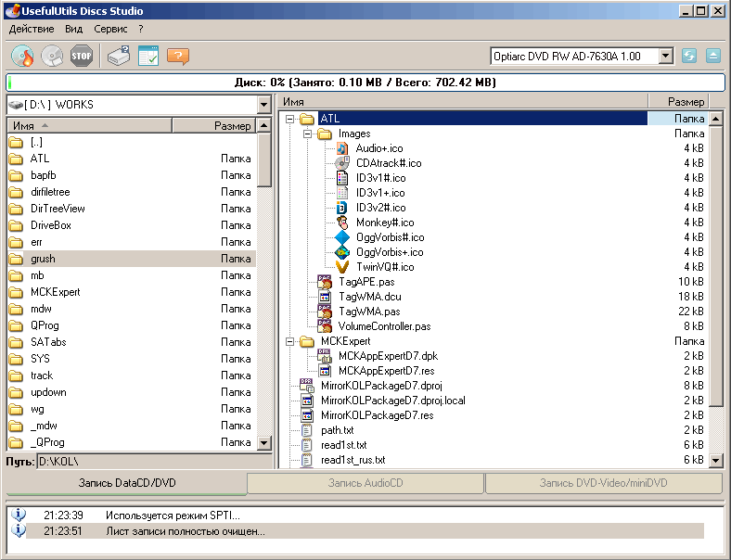Switch to the Запись AudioCD tab
Viewport: 731px width, 560px height.
coord(365,483)
